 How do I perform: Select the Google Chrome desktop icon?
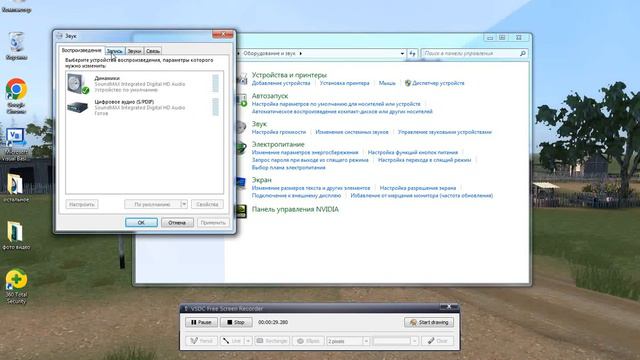[16, 96]
